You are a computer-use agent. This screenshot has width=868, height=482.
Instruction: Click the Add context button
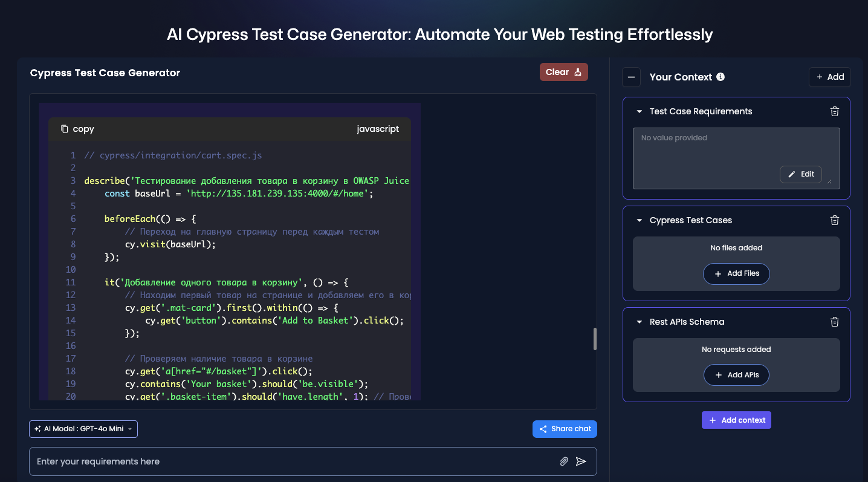tap(736, 420)
